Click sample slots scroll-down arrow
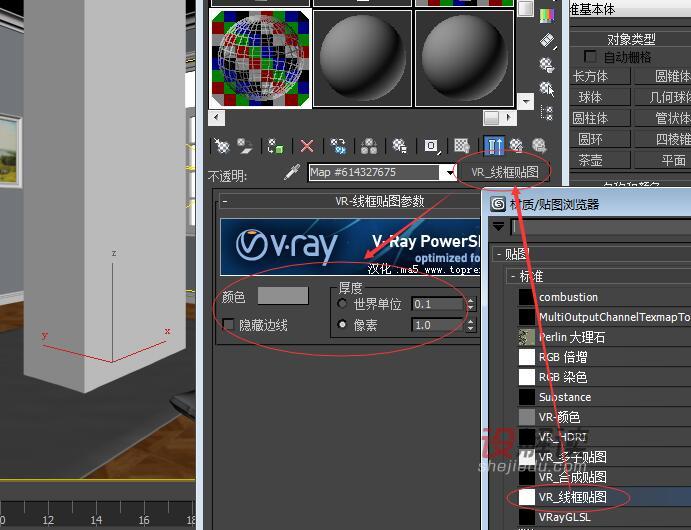This screenshot has height=530, width=691. (x=526, y=101)
